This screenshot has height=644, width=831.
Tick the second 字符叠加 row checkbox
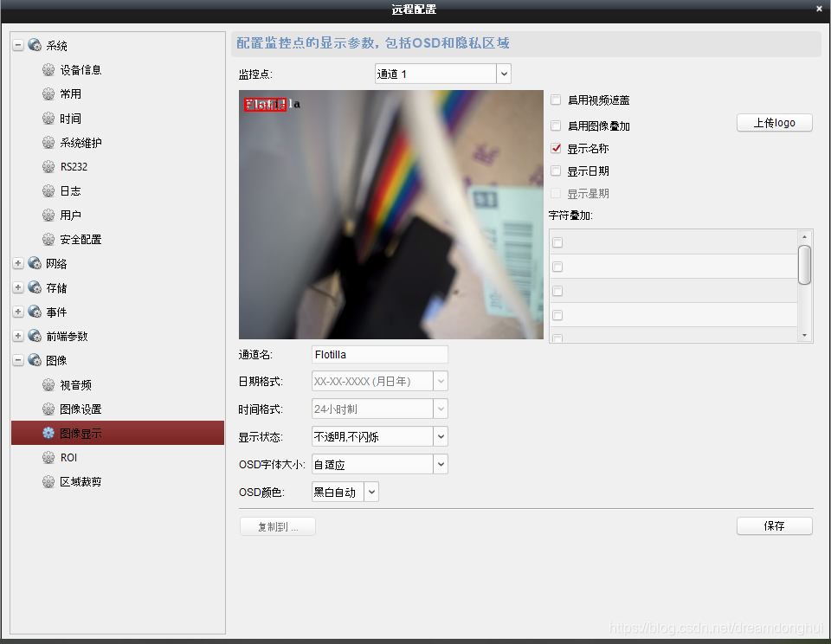tap(557, 267)
